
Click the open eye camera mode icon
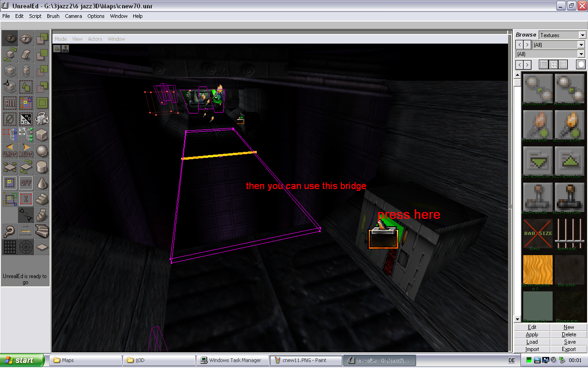click(x=10, y=39)
